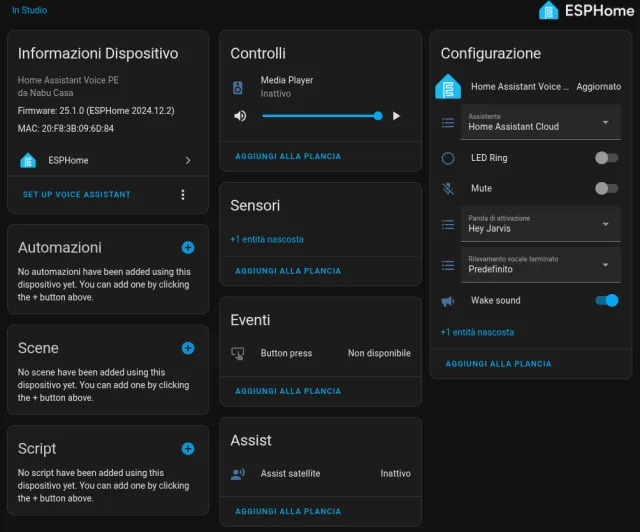Open Home Assistant Voice update entity
Screen dimensions: 640x532
[520, 87]
